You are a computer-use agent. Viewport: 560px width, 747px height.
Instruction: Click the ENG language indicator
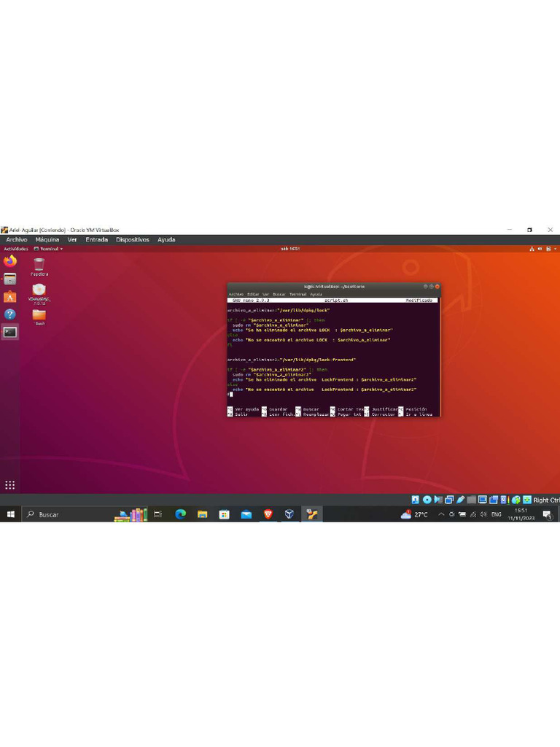tap(496, 514)
